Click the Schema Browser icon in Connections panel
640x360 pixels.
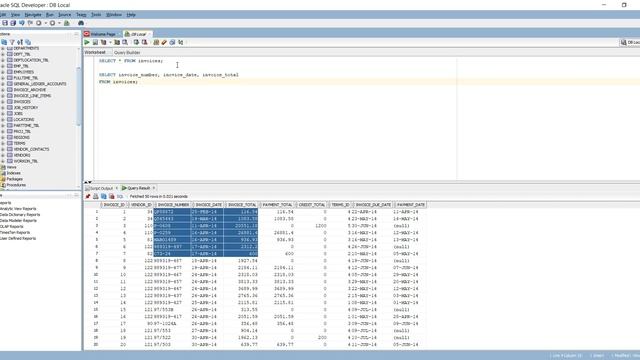click(x=28, y=42)
